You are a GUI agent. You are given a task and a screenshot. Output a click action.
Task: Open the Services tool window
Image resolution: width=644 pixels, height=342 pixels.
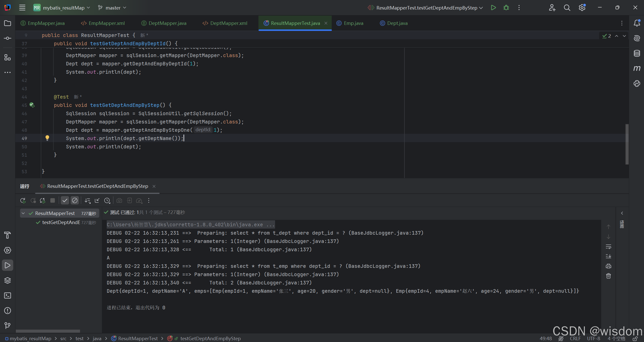[x=8, y=250]
